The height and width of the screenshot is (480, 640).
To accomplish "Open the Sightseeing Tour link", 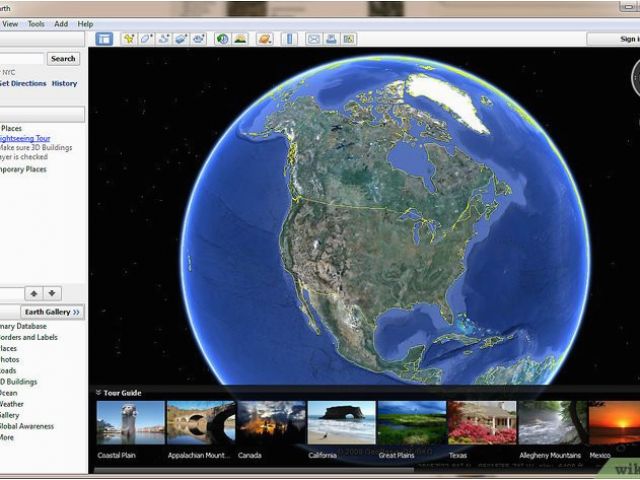I will coord(25,138).
